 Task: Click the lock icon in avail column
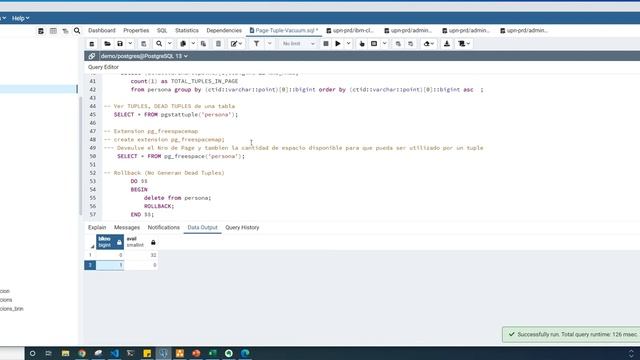153,242
